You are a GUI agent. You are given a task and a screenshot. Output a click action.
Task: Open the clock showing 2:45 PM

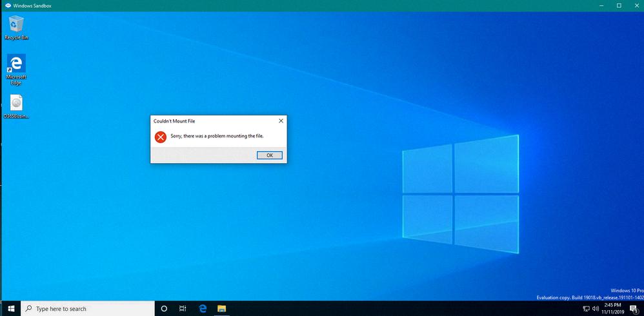point(614,308)
